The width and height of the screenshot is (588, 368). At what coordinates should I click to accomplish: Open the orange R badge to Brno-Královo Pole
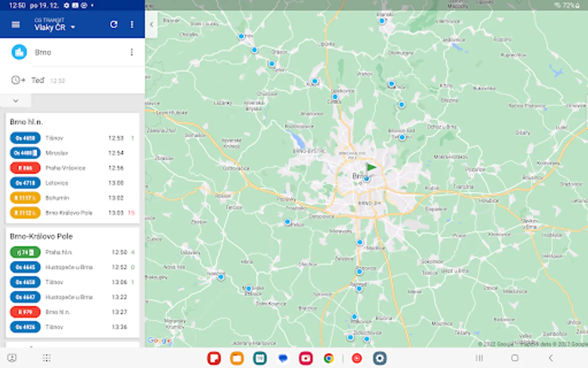(x=25, y=213)
